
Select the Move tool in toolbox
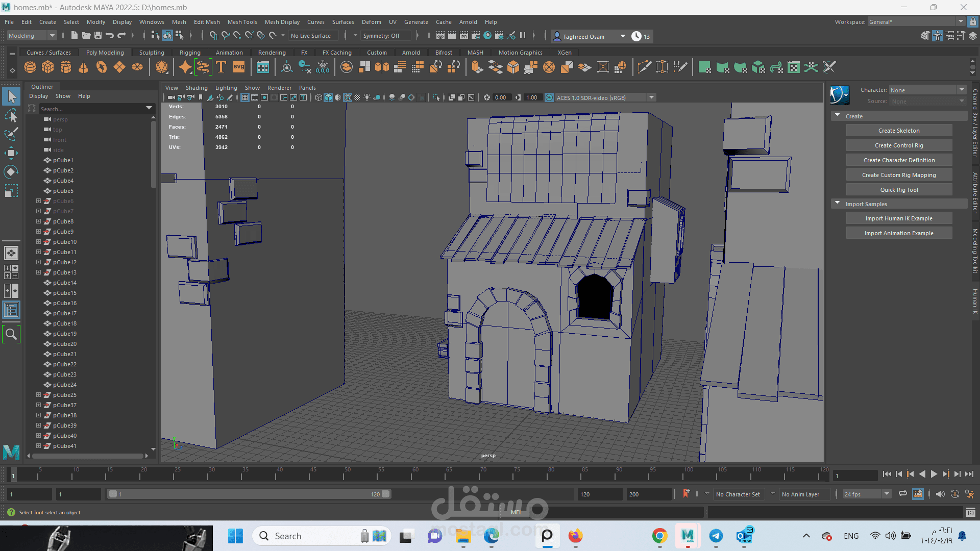click(11, 153)
